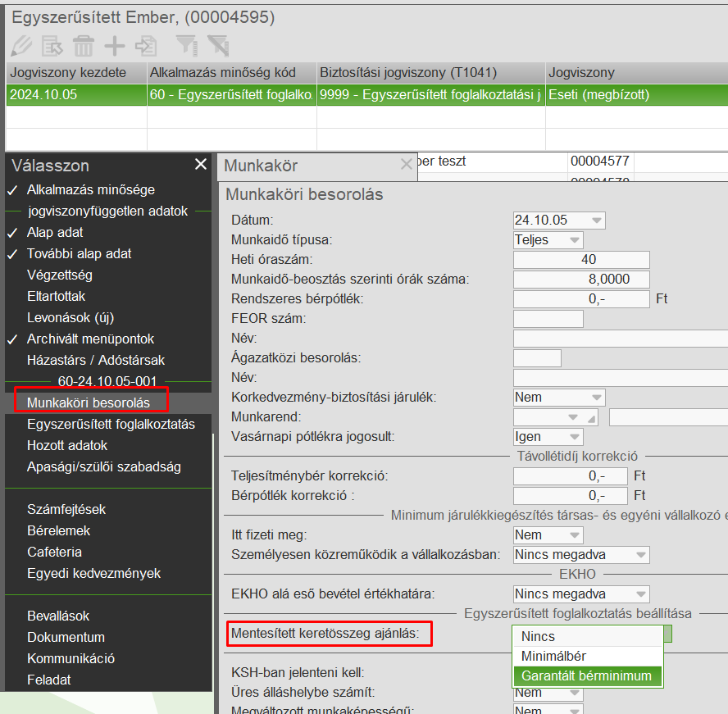The height and width of the screenshot is (714, 728).
Task: Open Alkalmazás minősége menu item
Action: pos(90,190)
